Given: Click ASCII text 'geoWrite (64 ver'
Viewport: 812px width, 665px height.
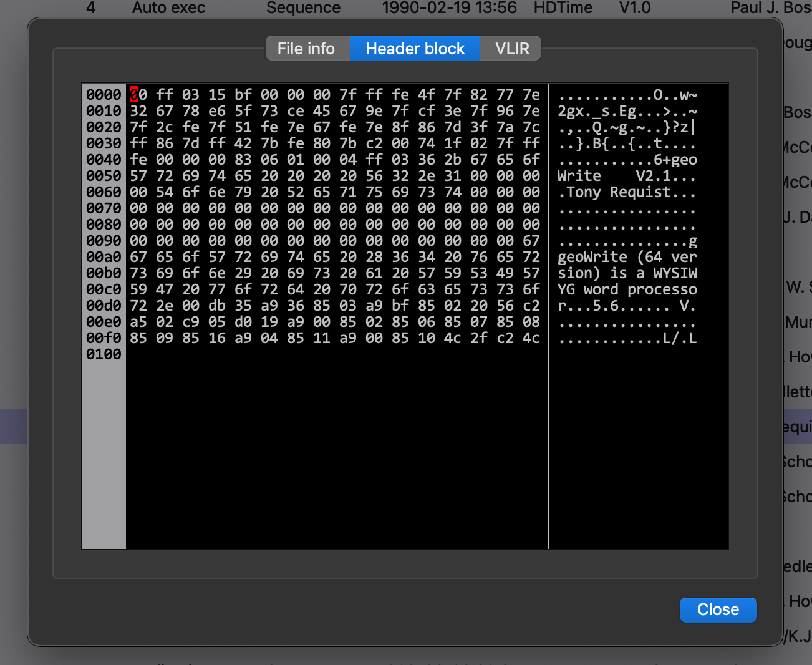Looking at the screenshot, I should 627,257.
